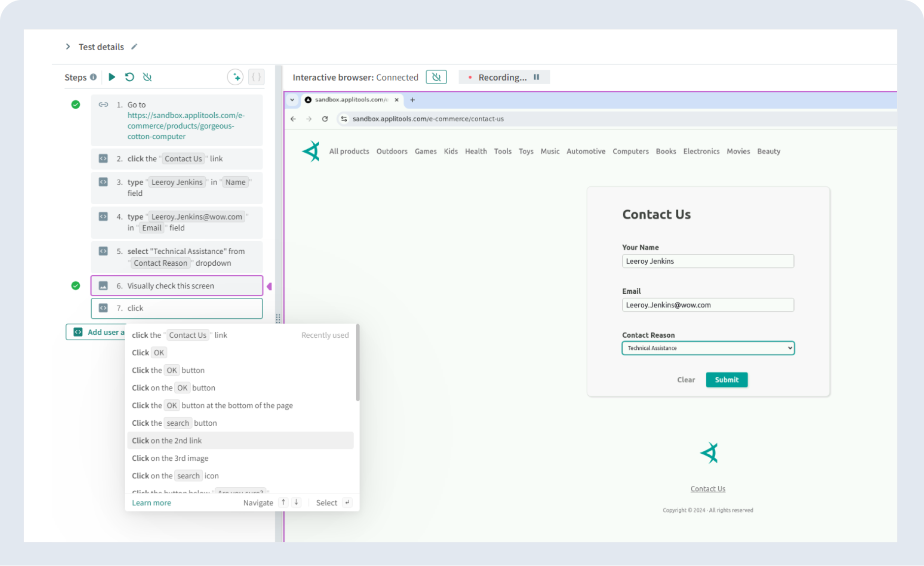The image size is (924, 566).
Task: Open Toys category
Action: (526, 152)
